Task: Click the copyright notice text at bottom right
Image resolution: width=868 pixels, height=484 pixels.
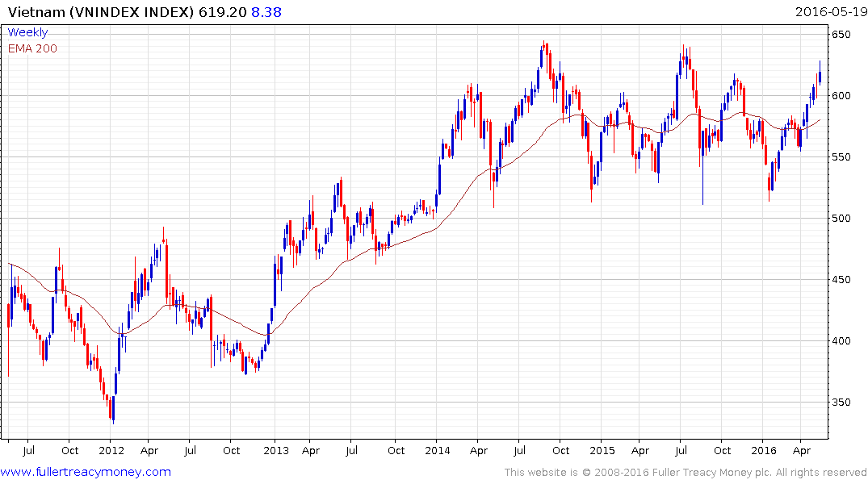Action: coord(686,473)
